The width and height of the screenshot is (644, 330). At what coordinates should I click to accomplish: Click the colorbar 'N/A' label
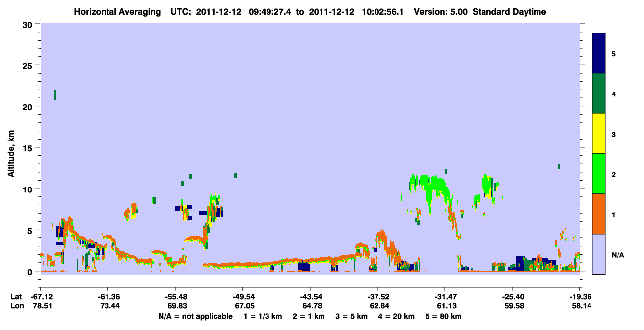pyautogui.click(x=618, y=255)
